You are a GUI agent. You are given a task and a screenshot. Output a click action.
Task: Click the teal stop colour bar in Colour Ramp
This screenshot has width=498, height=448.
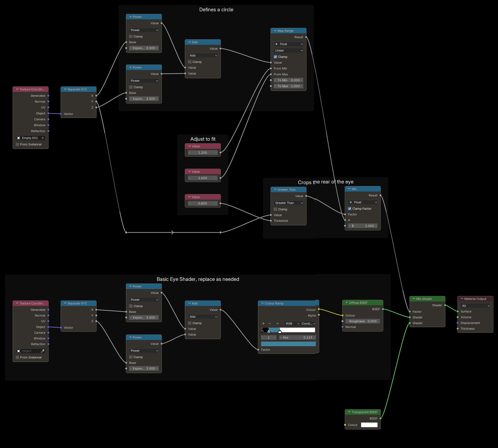tap(288, 344)
